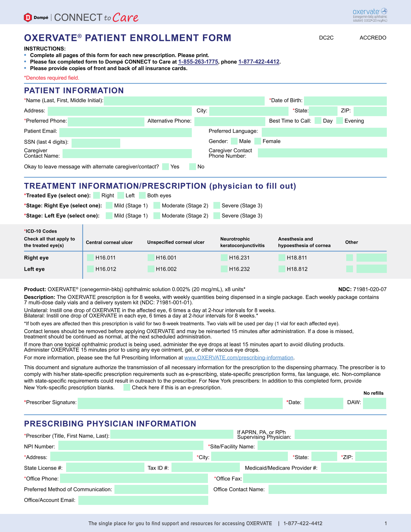Click the Caregiver Contact Phone Number field
This screenshot has width=411, height=532.
[x=322, y=153]
